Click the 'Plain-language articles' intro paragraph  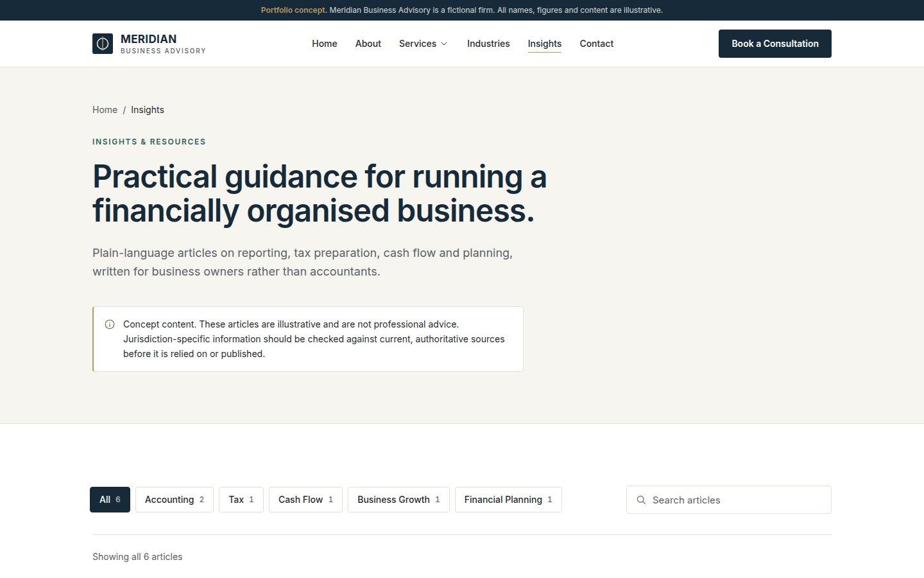(x=302, y=262)
